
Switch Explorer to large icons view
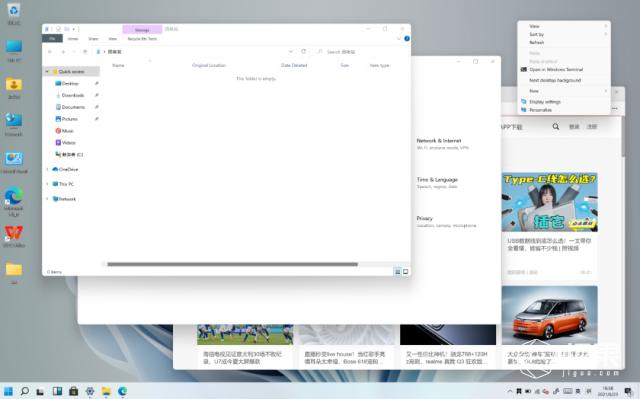pyautogui.click(x=405, y=272)
